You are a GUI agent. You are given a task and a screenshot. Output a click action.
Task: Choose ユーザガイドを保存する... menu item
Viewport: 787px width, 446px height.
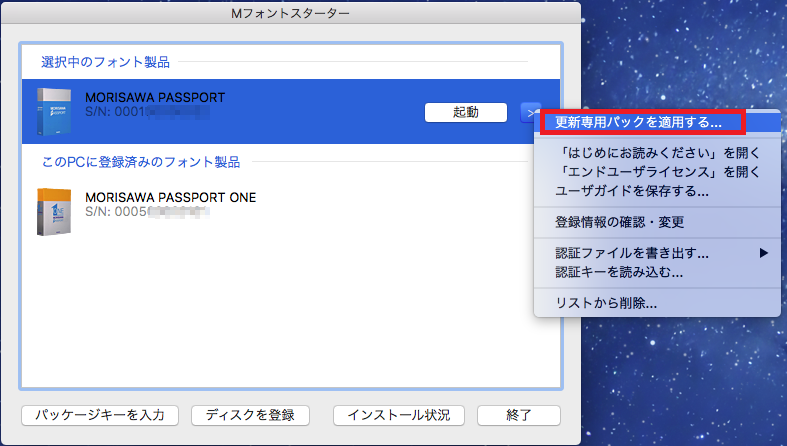coord(632,190)
